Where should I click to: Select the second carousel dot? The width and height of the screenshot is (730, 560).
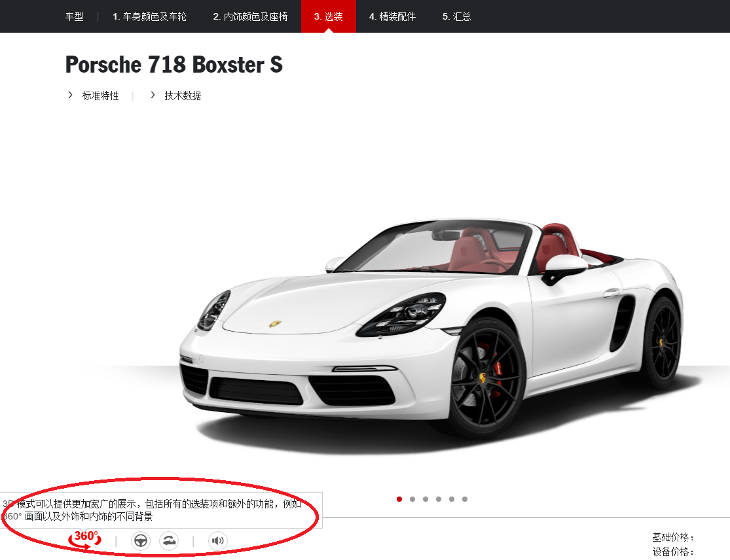[x=412, y=499]
